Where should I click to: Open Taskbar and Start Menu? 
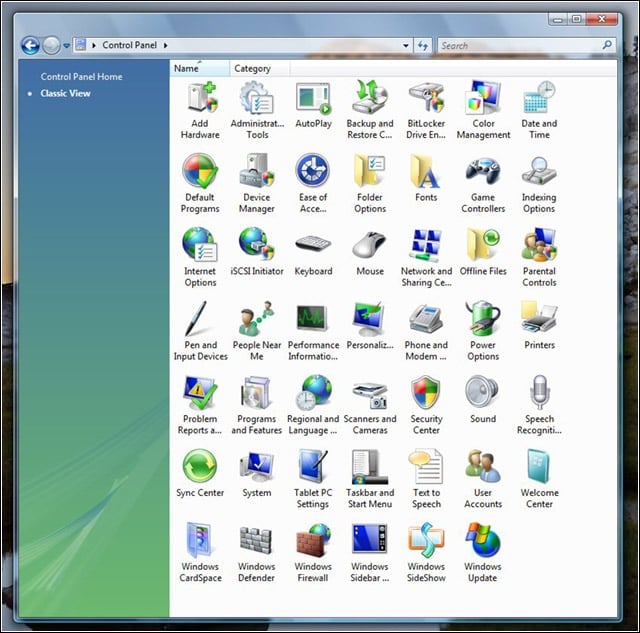point(370,479)
